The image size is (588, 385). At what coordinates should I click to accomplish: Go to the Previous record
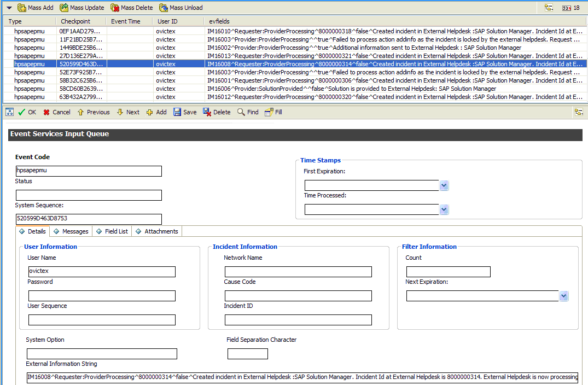(94, 112)
